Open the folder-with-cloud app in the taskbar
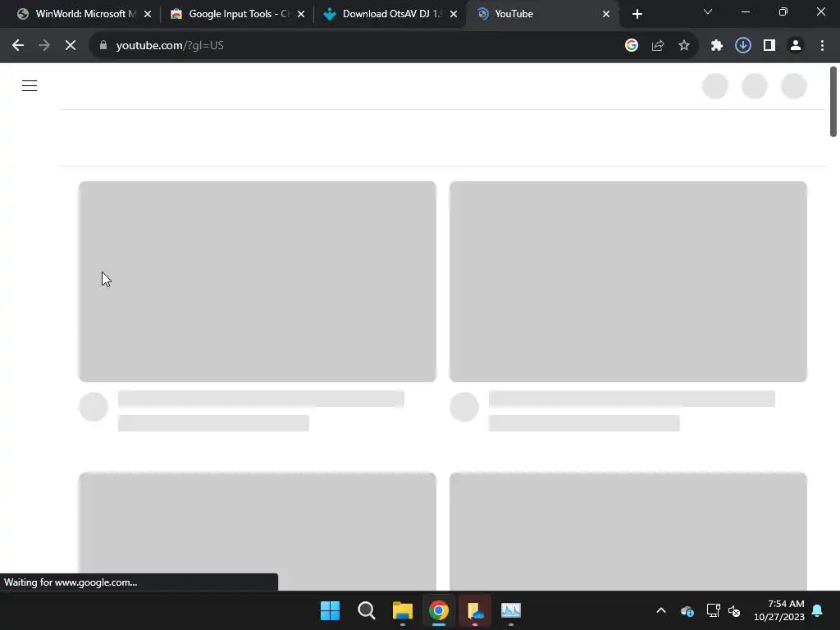Screen dimensions: 840x630 (475, 610)
